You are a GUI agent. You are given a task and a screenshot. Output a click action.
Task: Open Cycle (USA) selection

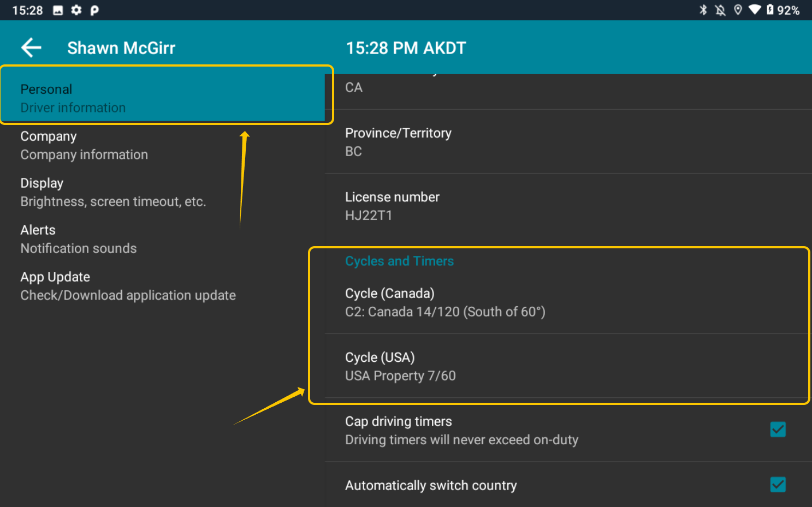coord(568,366)
